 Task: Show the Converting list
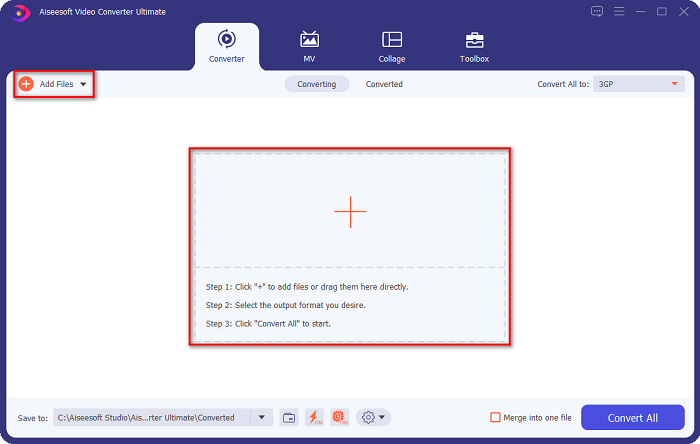317,84
